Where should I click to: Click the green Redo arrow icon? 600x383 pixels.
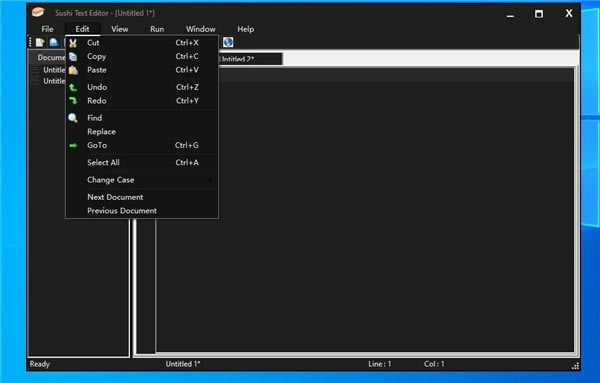(73, 101)
